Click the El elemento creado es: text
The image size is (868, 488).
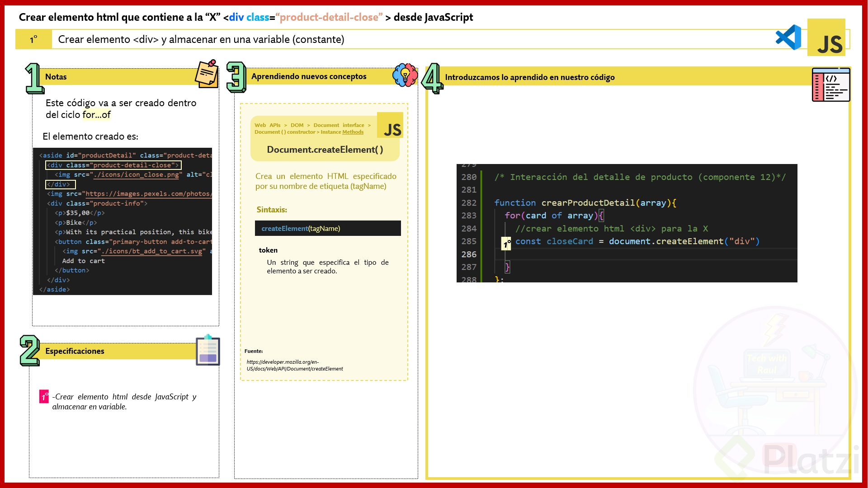click(x=90, y=136)
